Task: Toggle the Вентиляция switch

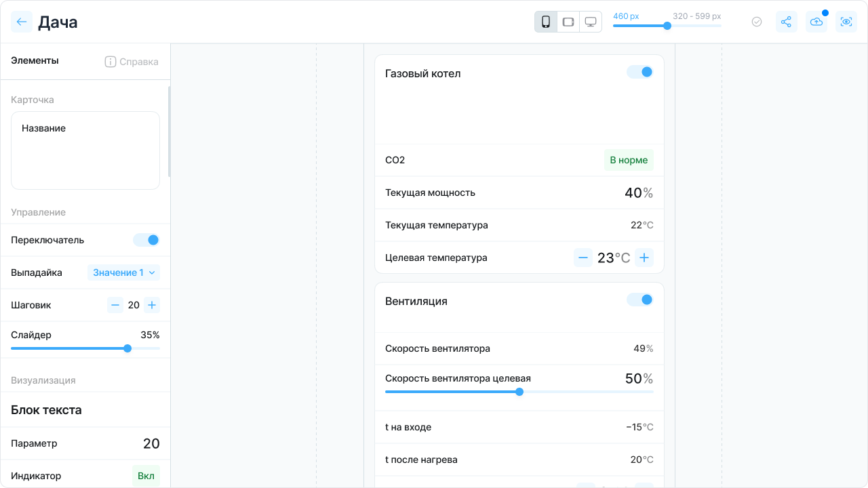Action: 639,300
